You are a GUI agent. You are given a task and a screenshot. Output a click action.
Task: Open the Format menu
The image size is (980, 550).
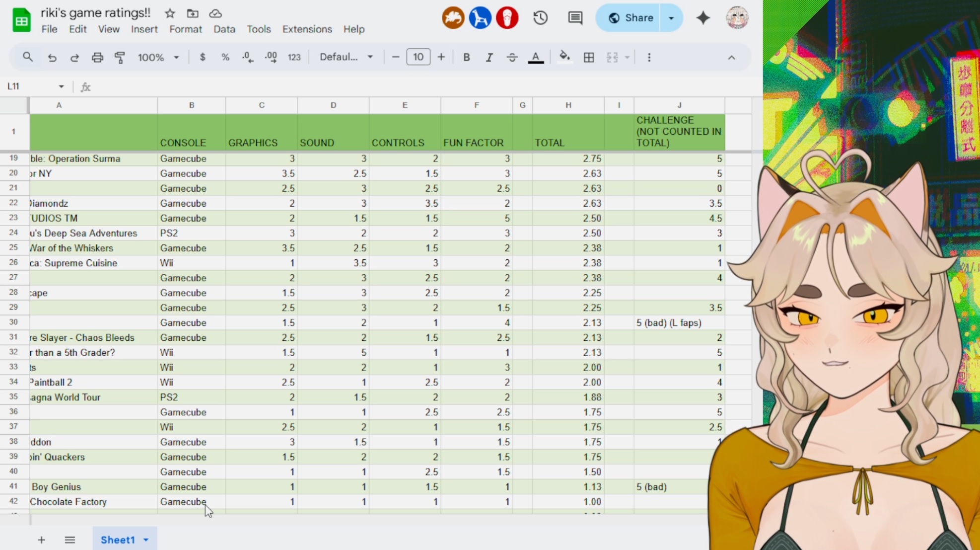coord(185,29)
